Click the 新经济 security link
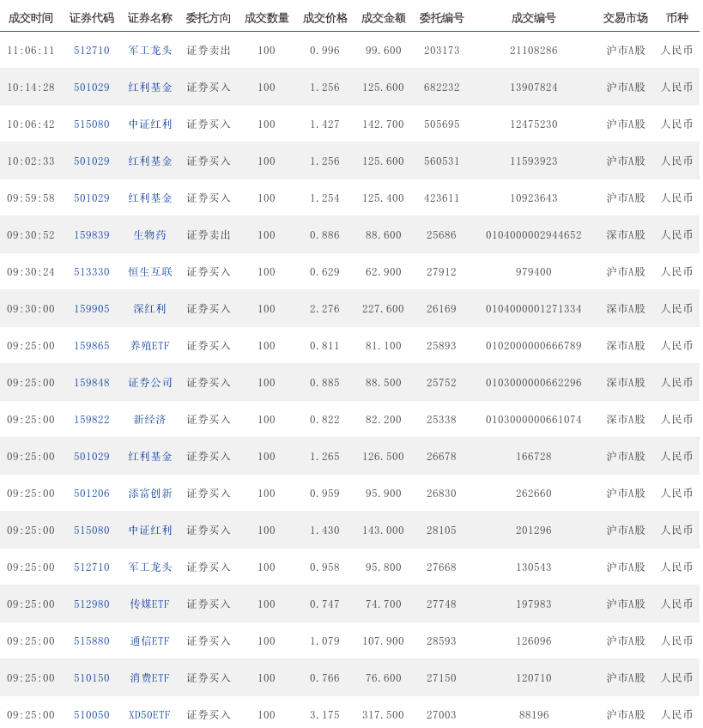Viewport: 703px width, 728px height. 150,420
